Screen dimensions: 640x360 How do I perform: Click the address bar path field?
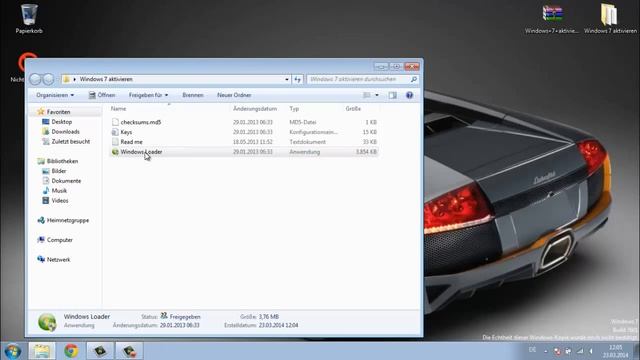click(176, 79)
